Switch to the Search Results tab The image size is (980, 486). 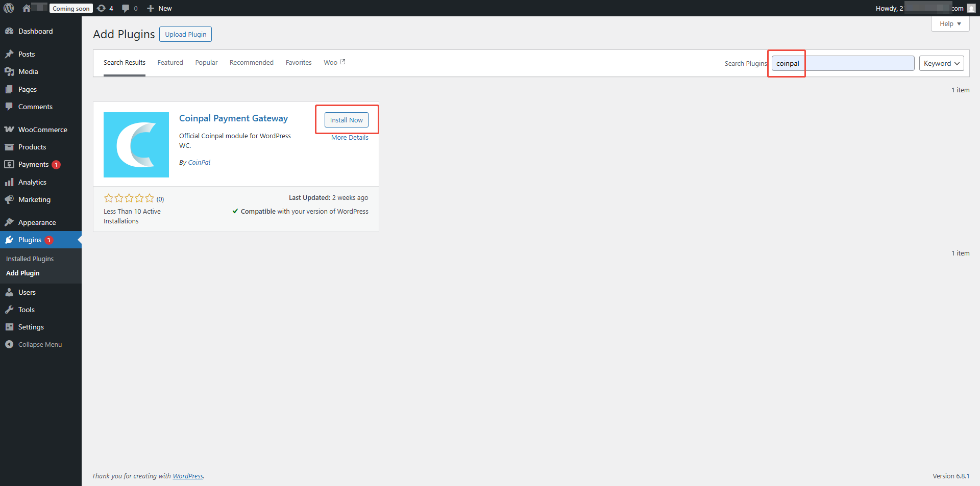coord(125,63)
